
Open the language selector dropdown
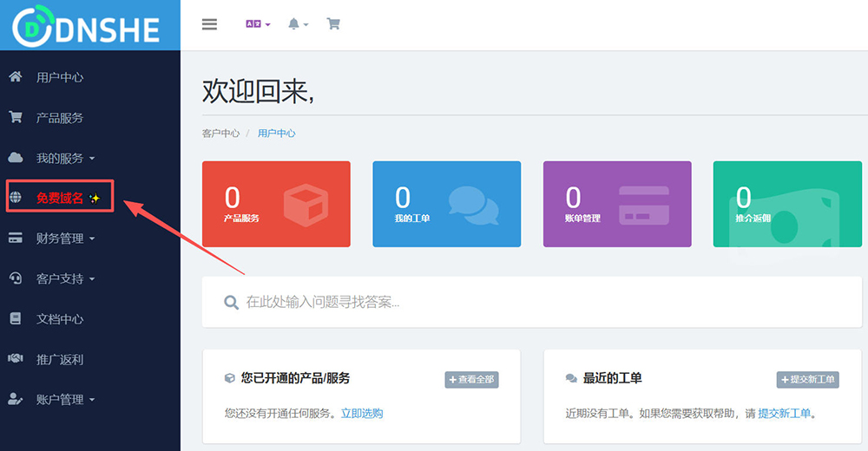point(258,24)
